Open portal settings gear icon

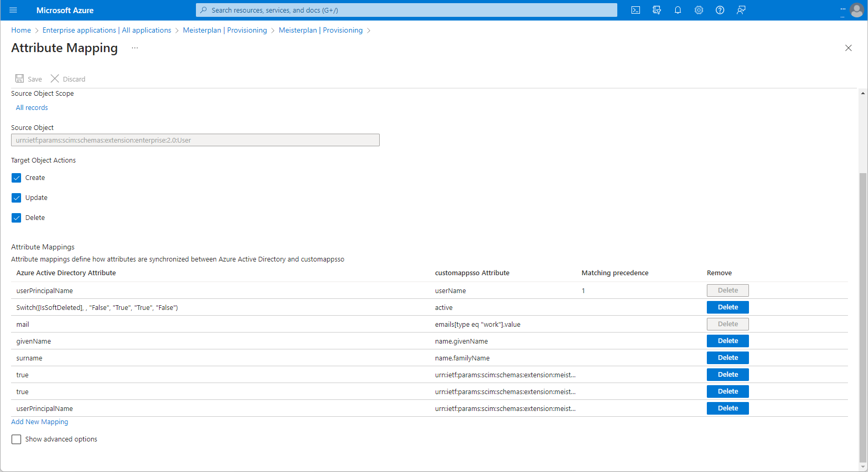pos(699,10)
